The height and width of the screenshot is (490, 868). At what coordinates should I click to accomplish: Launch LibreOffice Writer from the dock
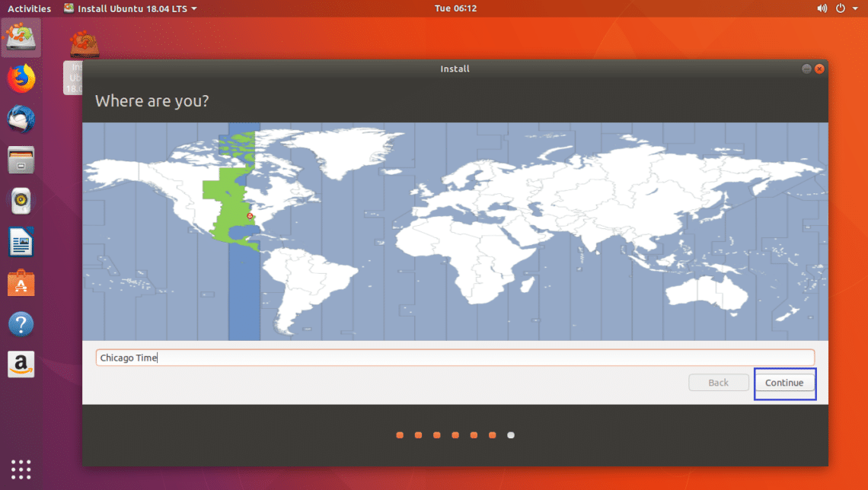21,242
